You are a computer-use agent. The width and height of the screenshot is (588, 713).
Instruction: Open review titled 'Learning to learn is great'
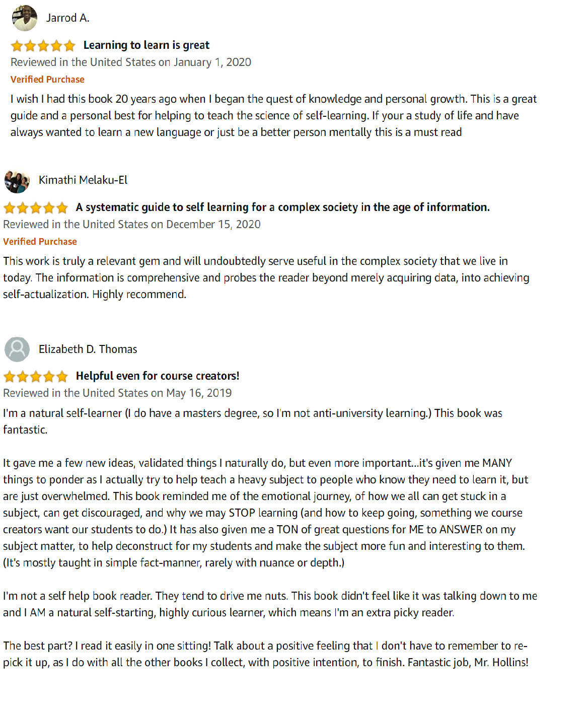coord(146,45)
